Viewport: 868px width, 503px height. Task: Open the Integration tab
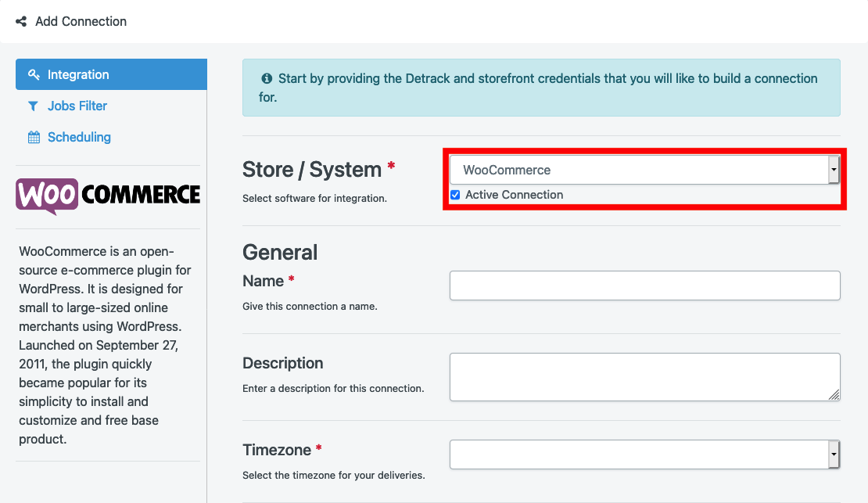click(x=111, y=74)
